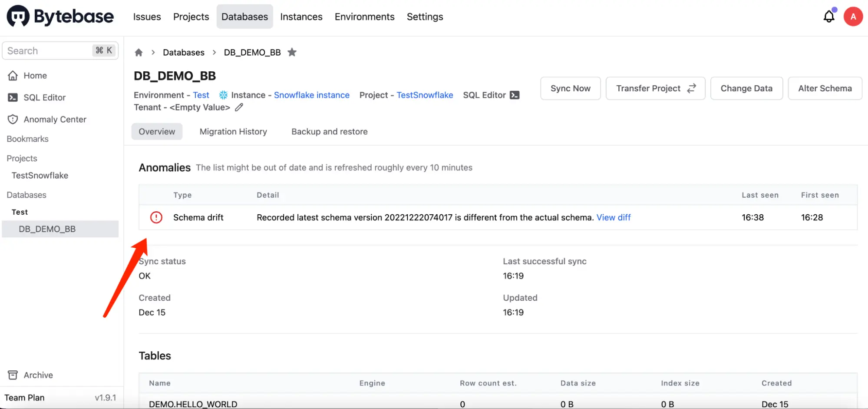
Task: Open the Snowflake instance link
Action: point(312,95)
